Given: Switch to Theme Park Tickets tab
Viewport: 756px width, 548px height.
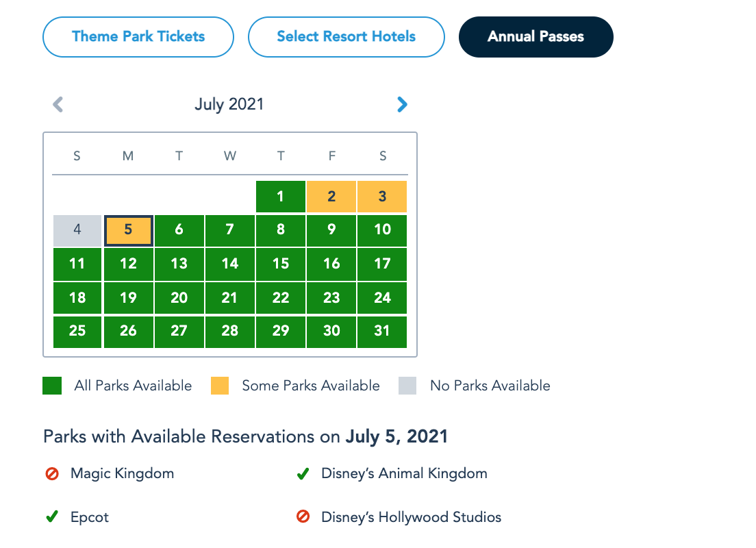Looking at the screenshot, I should (138, 36).
